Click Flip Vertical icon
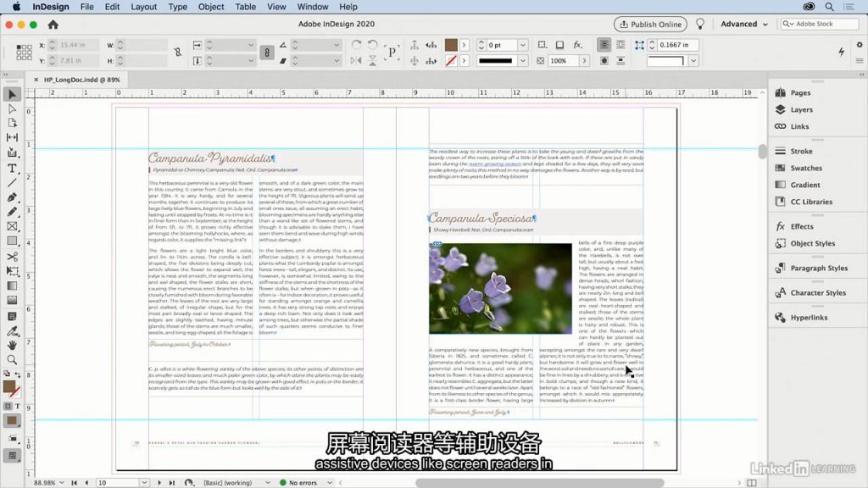868x488 pixels. (x=373, y=60)
